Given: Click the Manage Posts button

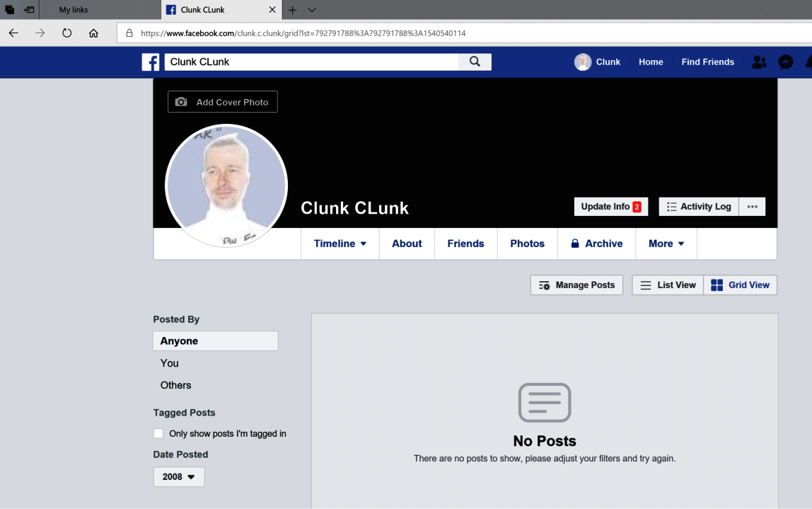Looking at the screenshot, I should (576, 285).
